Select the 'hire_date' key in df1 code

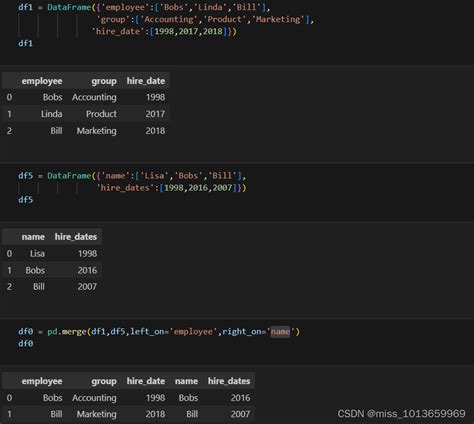tap(118, 31)
